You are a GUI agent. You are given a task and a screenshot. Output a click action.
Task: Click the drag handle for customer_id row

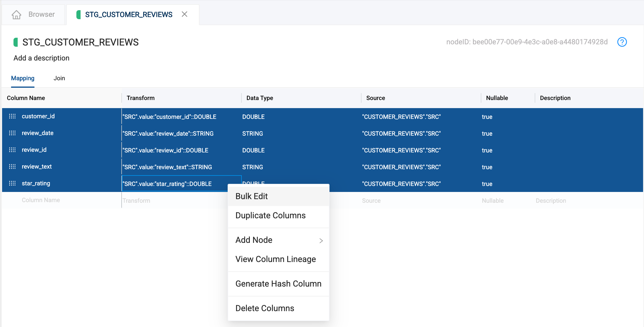tap(12, 116)
